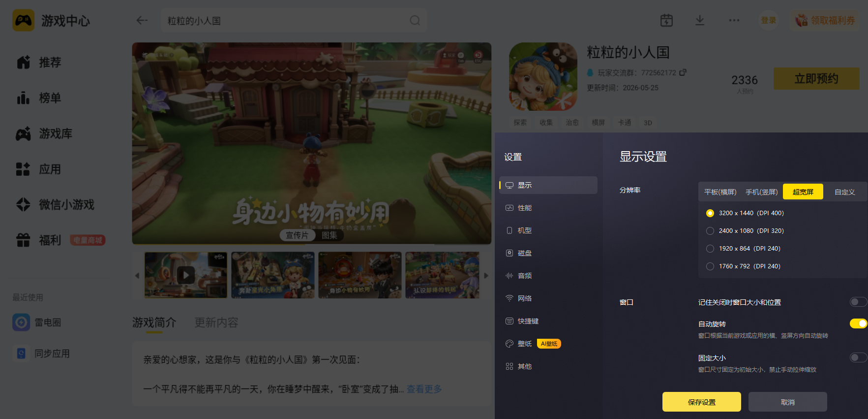This screenshot has width=868, height=419.
Task: Click the 领取福利券 coupon button
Action: coord(825,20)
